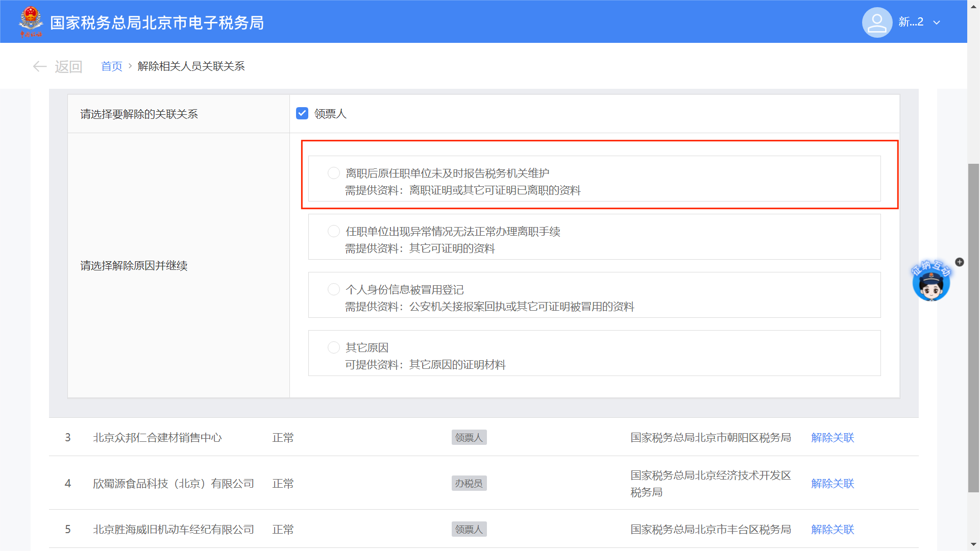Click status 正常 in row 4
The width and height of the screenshot is (980, 551).
283,483
